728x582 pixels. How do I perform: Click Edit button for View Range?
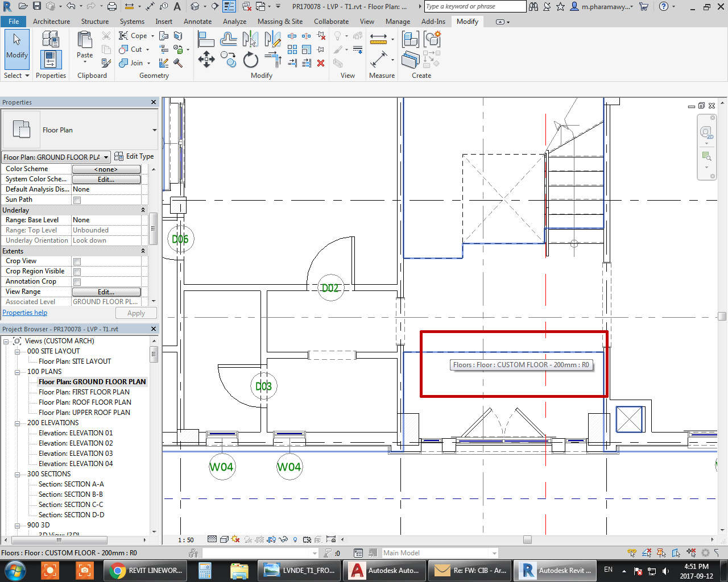point(106,292)
